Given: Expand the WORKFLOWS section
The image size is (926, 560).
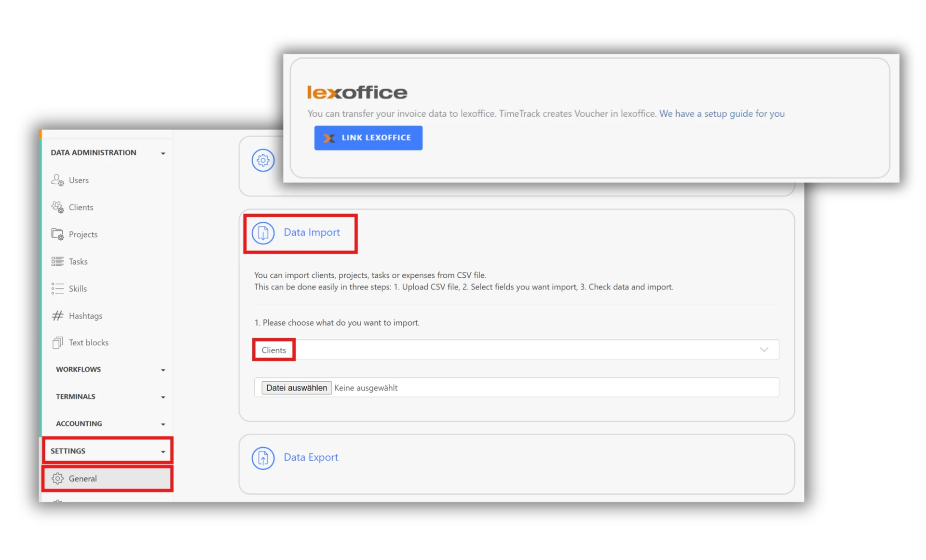Looking at the screenshot, I should coord(163,369).
